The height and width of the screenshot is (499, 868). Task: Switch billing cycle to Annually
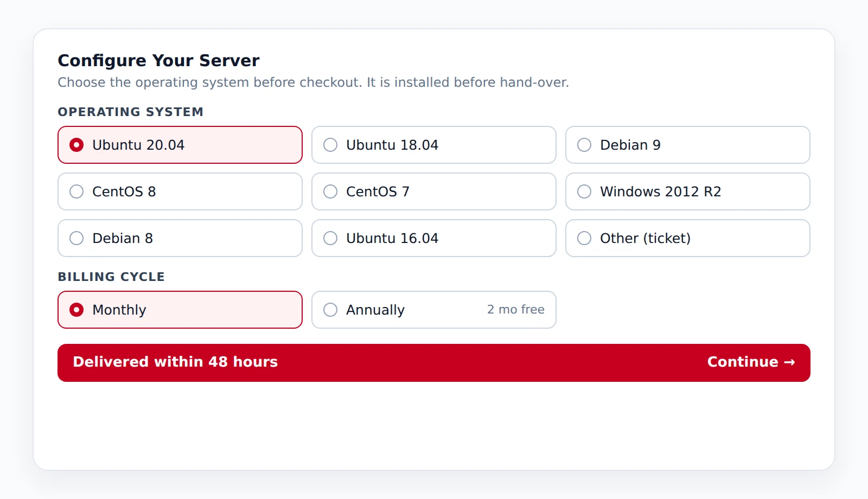tap(434, 310)
